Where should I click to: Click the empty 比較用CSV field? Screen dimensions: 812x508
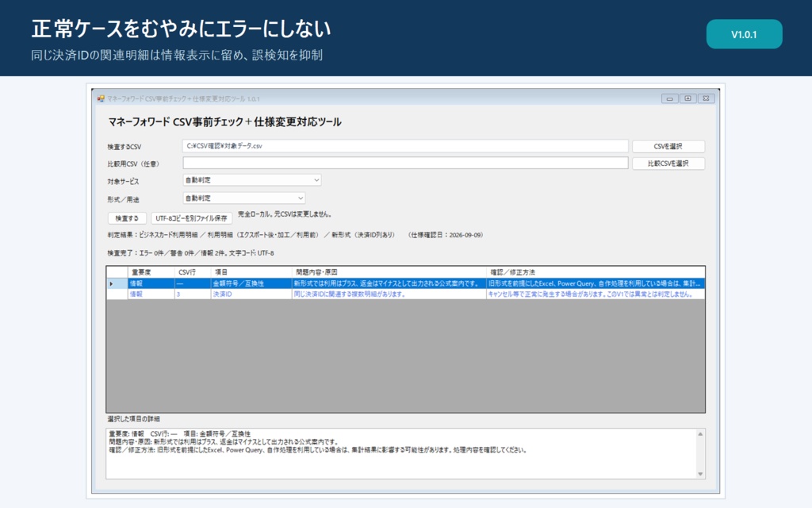pyautogui.click(x=405, y=164)
